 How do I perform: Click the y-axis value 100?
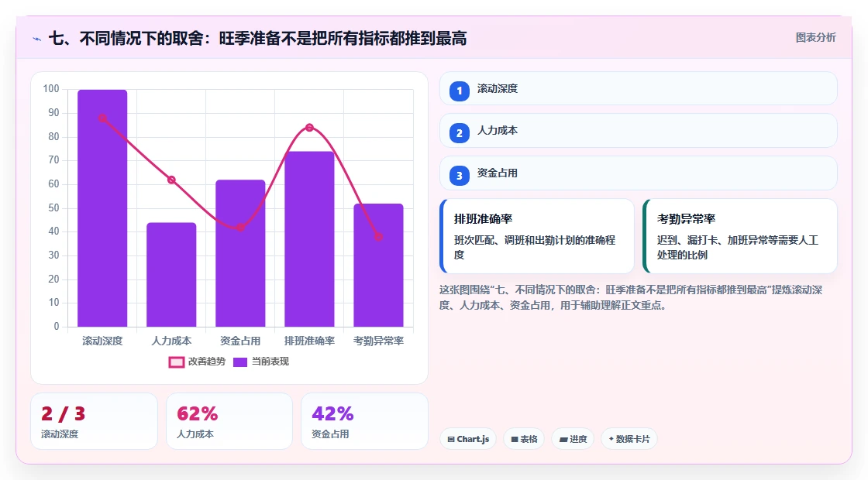(x=51, y=89)
